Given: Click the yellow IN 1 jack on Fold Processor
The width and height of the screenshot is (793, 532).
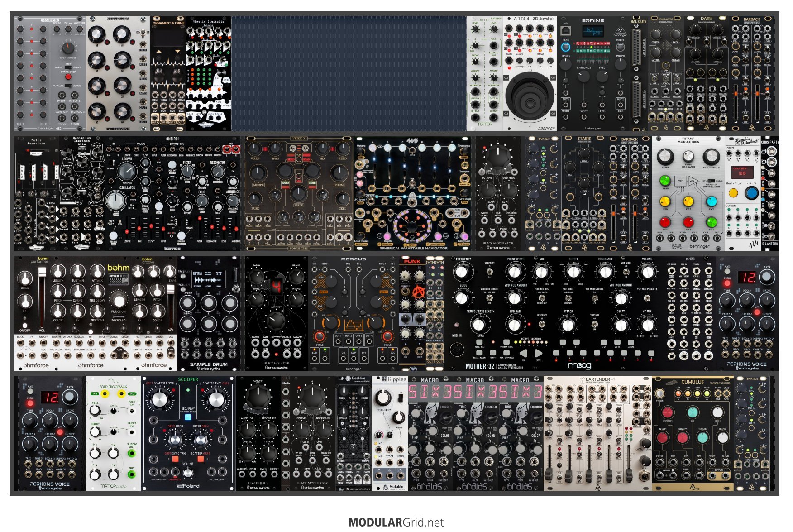Looking at the screenshot, I should (105, 394).
